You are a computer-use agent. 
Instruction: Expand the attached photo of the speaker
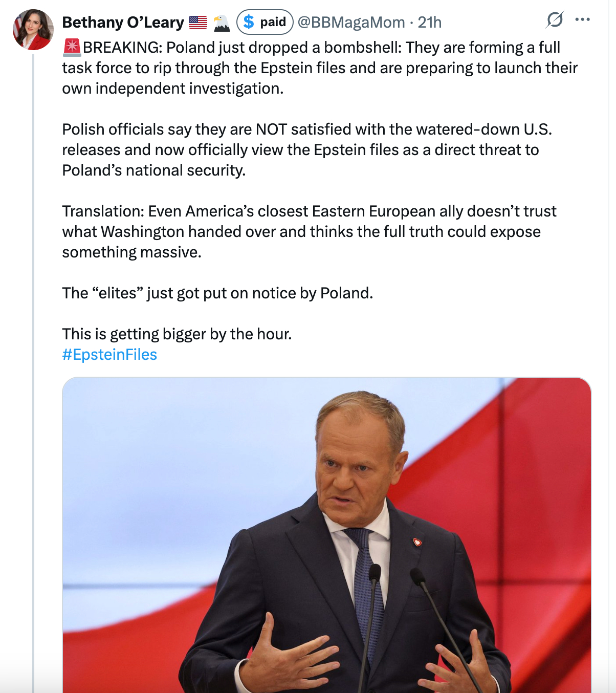pos(326,535)
